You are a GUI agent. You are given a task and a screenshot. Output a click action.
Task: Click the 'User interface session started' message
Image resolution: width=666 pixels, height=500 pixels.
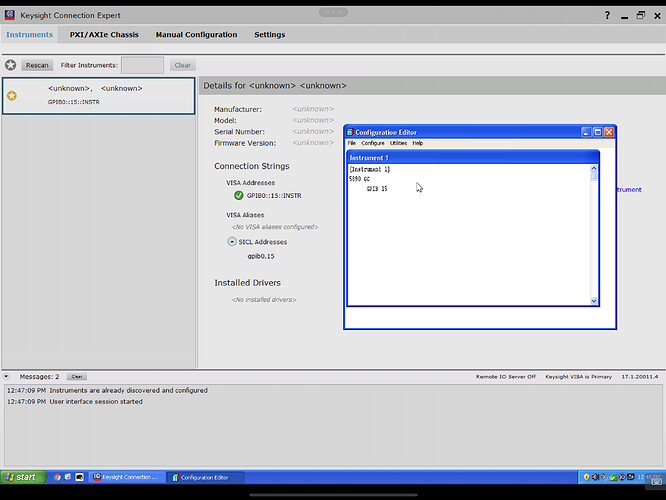tap(96, 401)
